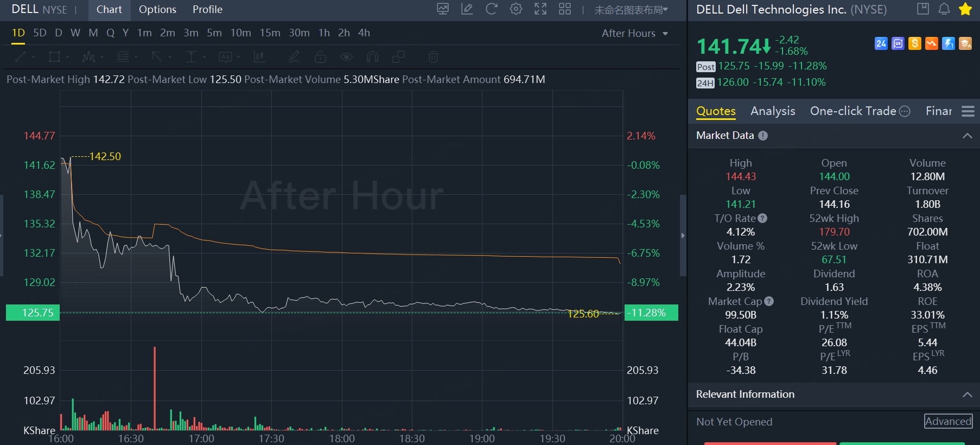
Task: Toggle the drawing lock icon
Action: click(x=320, y=57)
